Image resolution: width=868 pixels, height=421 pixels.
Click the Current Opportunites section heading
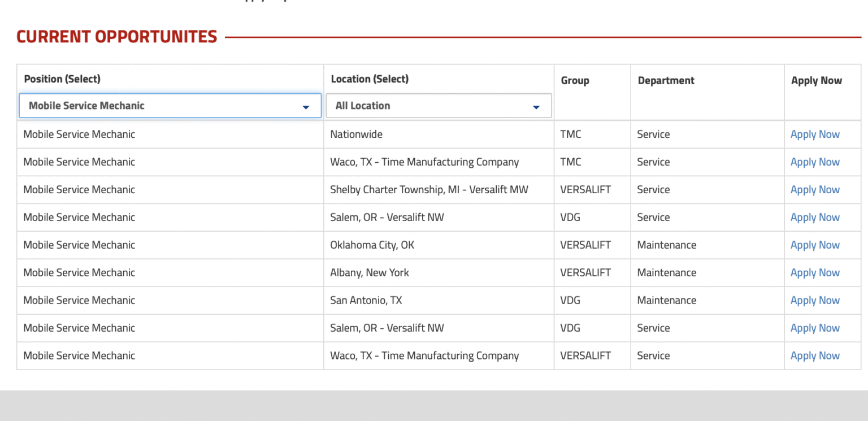pos(117,37)
